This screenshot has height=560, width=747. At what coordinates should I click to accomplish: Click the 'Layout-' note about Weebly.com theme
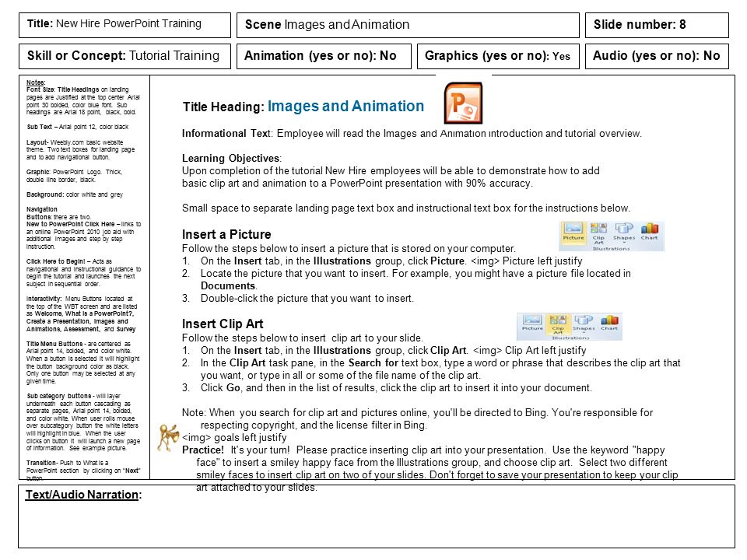tap(80, 149)
